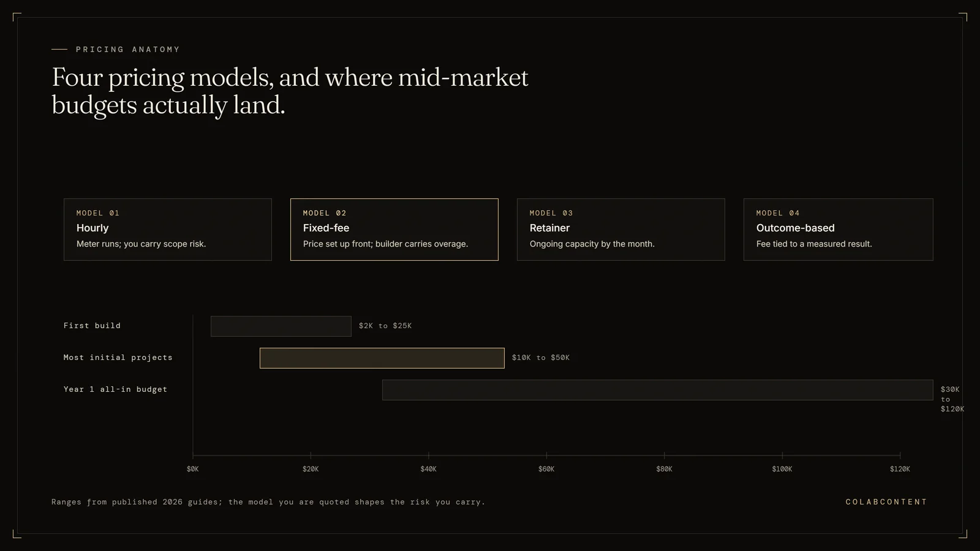Click the $10K to $50K label
The height and width of the screenshot is (551, 980).
coord(541,358)
